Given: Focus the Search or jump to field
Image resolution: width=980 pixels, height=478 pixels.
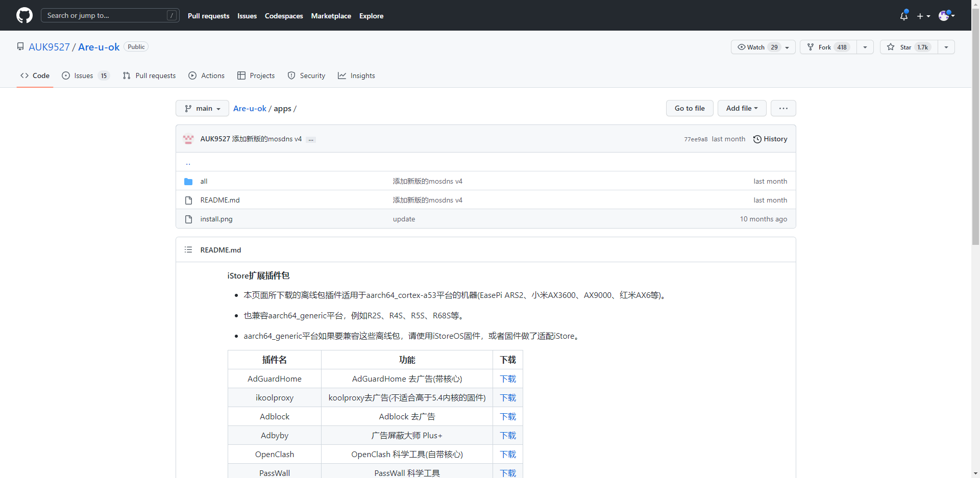Looking at the screenshot, I should 110,15.
